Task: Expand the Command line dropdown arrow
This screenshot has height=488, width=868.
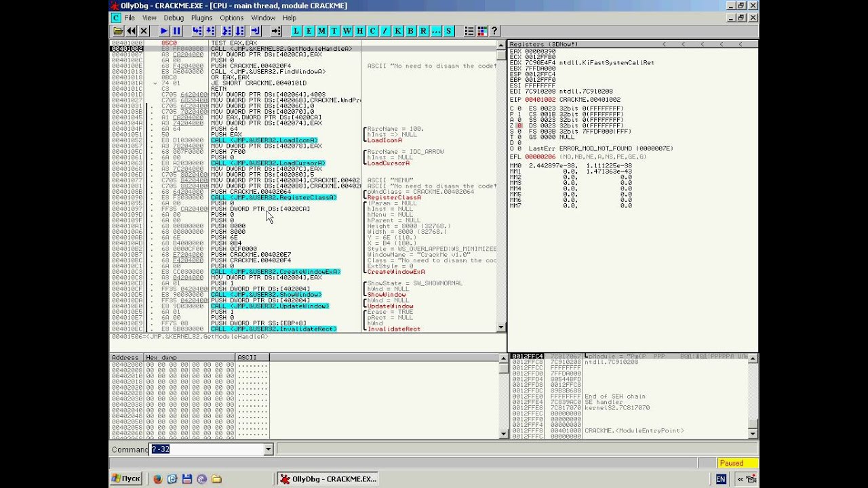Action: 269,449
